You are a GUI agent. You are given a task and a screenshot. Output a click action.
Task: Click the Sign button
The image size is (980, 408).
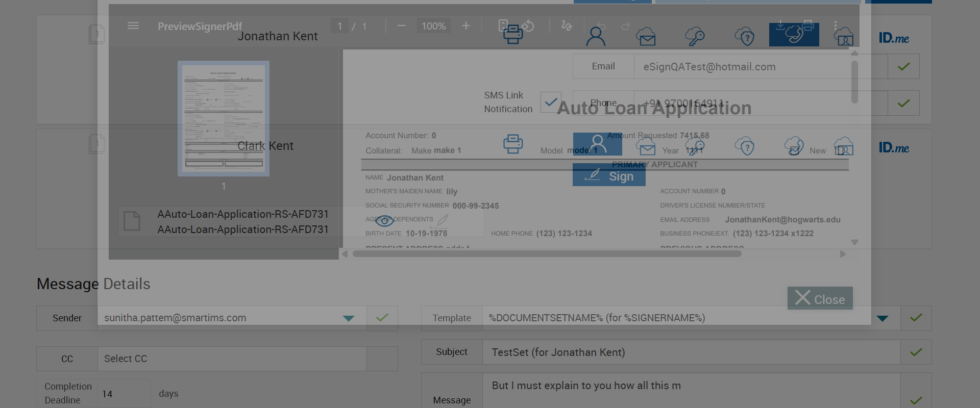609,176
